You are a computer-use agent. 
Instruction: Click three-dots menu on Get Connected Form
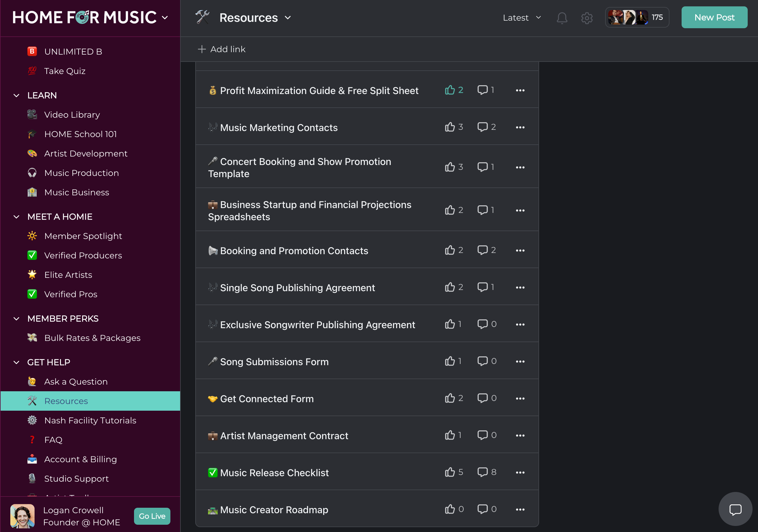[520, 399]
